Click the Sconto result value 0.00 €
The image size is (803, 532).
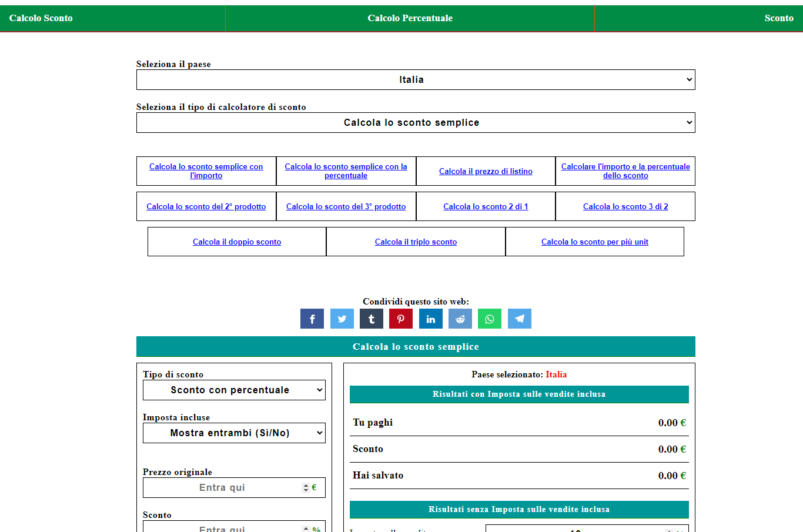(x=672, y=449)
